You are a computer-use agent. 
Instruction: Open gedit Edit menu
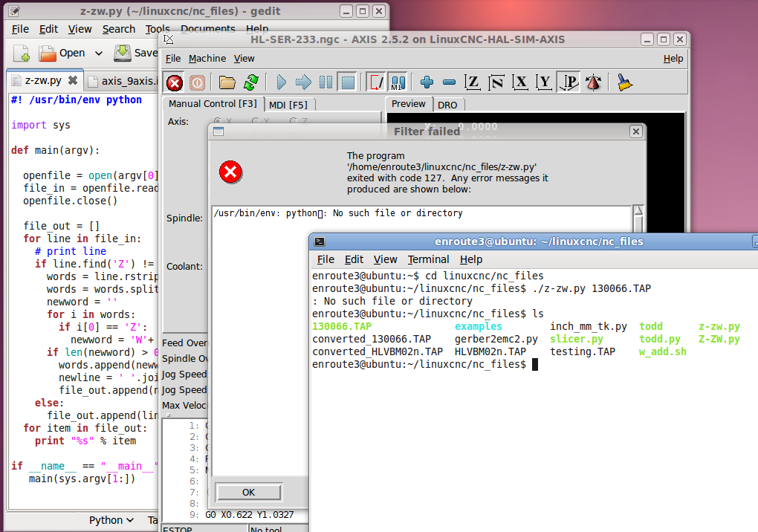[x=48, y=29]
